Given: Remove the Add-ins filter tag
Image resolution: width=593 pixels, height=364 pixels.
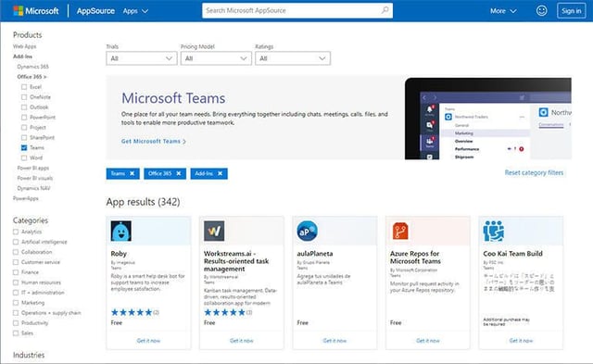Looking at the screenshot, I should [221, 173].
